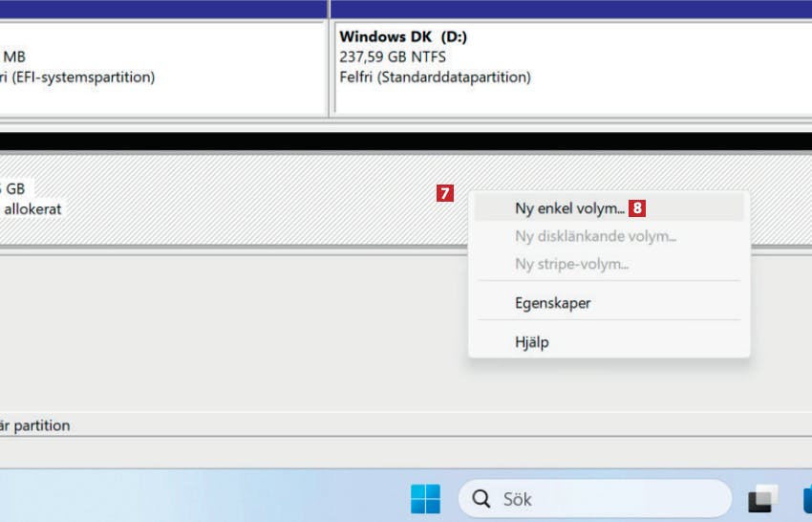
Task: Click the 'allokerat' label on the unallocated disk
Action: [x=33, y=207]
